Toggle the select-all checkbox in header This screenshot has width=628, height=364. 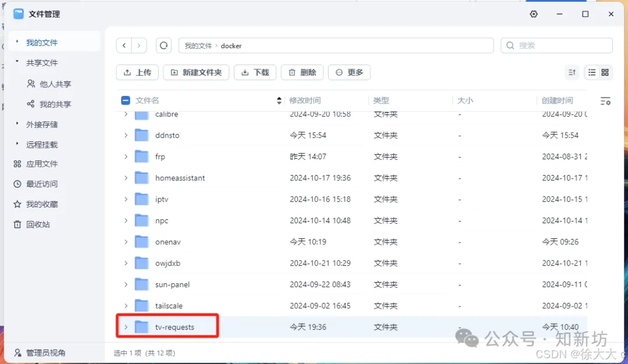coord(126,101)
